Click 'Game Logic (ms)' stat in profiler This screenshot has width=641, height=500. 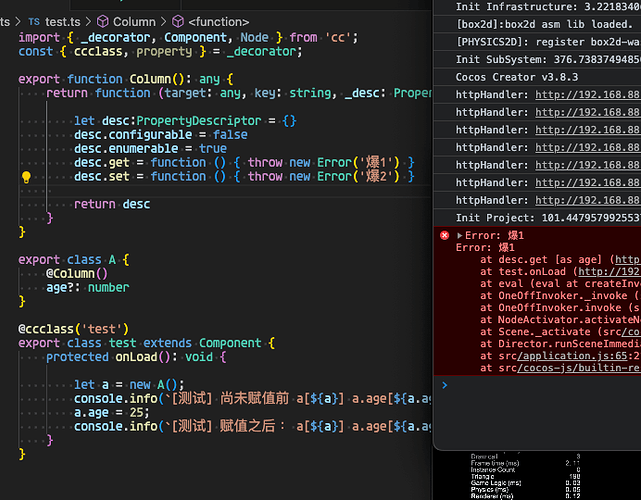pos(496,483)
